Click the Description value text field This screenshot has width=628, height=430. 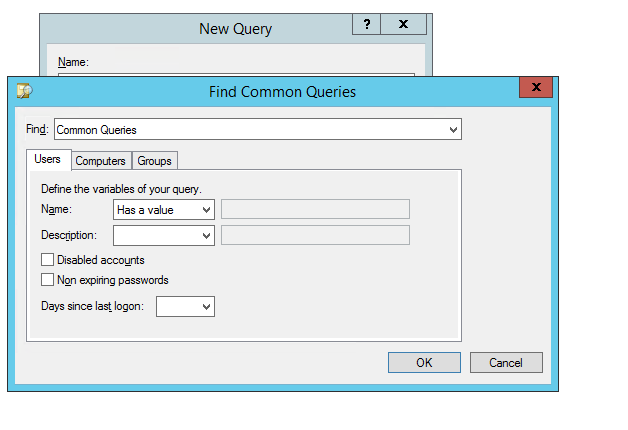point(315,235)
